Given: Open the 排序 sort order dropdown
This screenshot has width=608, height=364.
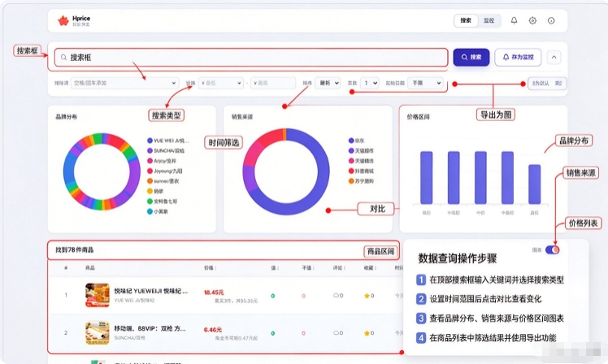Looking at the screenshot, I should click(x=328, y=83).
